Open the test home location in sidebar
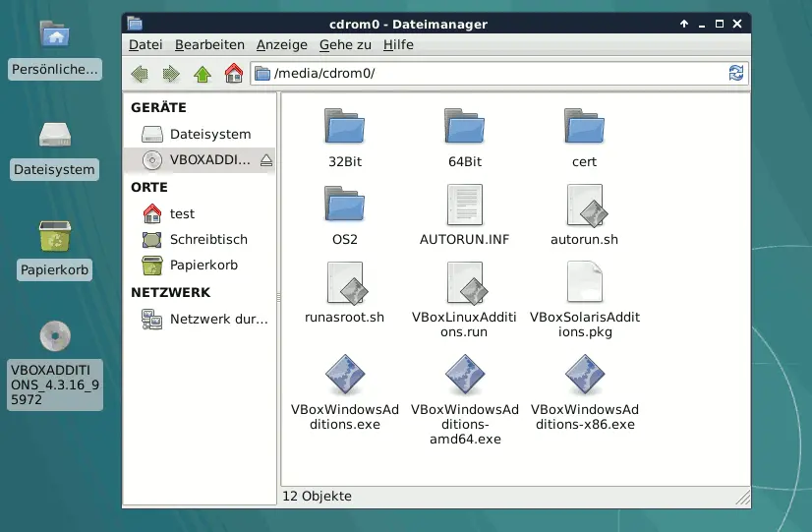The width and height of the screenshot is (812, 532). click(x=200, y=213)
